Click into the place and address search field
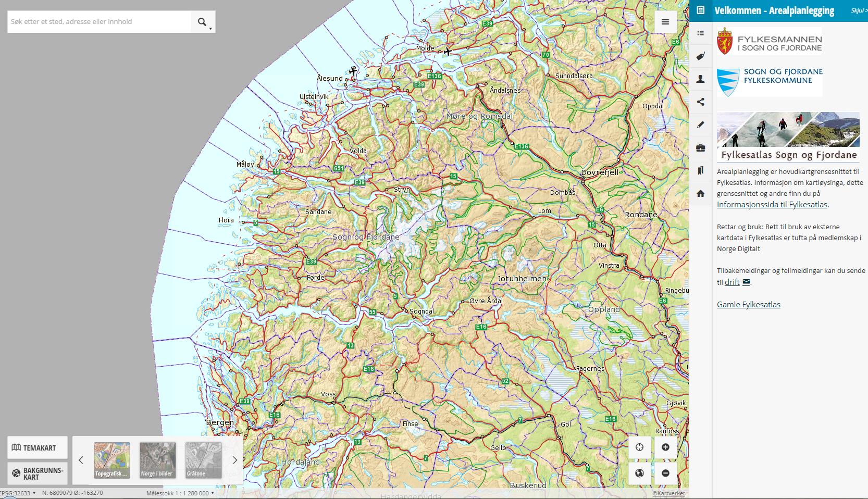 (x=99, y=22)
